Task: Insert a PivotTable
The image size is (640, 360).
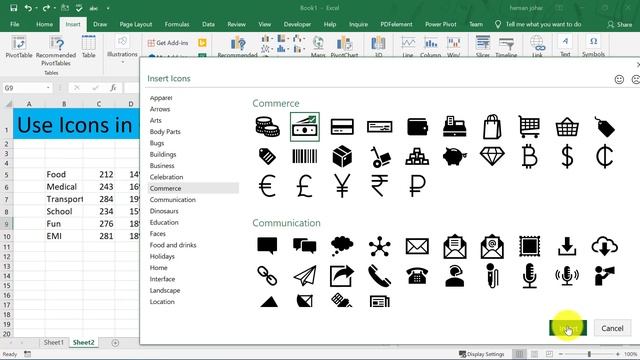Action: 19,47
